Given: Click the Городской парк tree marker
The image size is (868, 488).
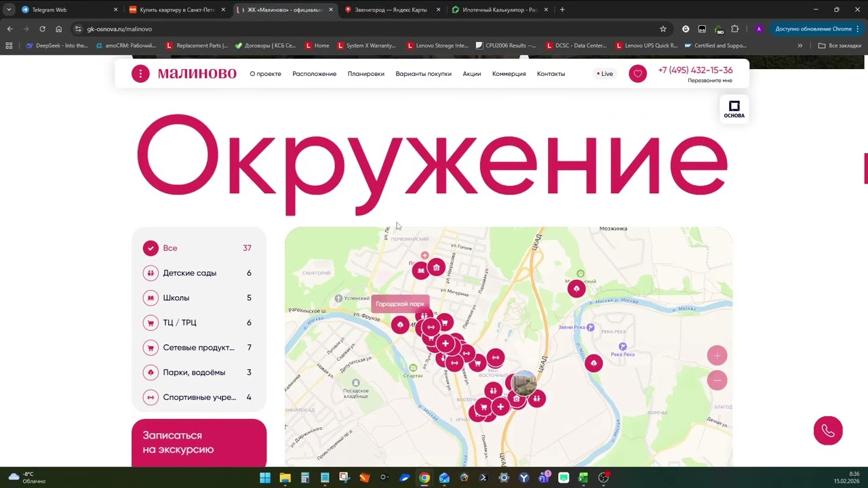Looking at the screenshot, I should tap(400, 325).
